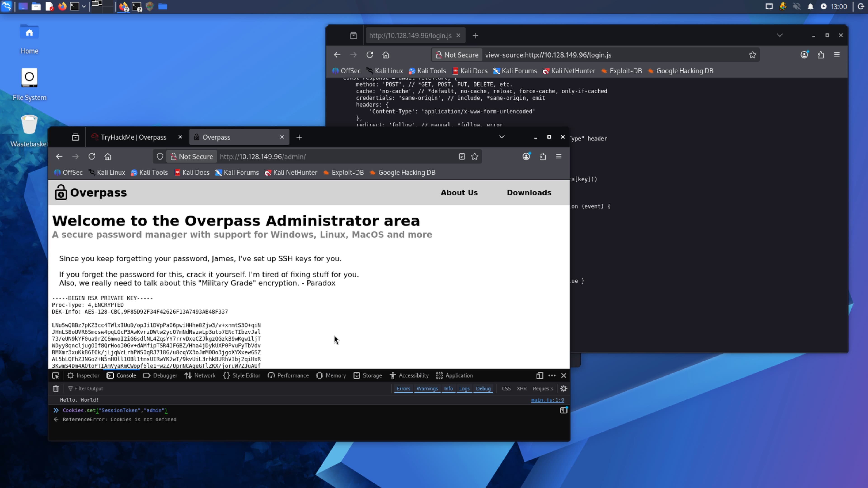Toggle the responsive design mode icon

540,375
